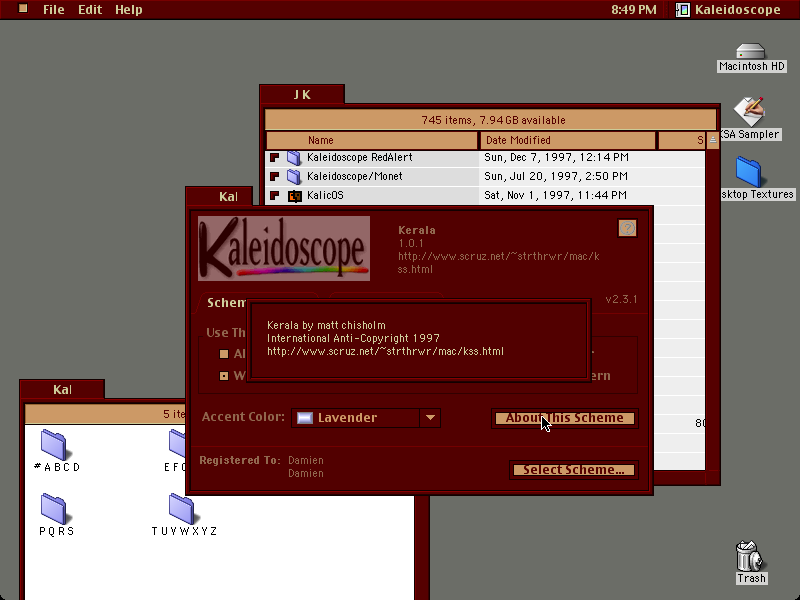The height and width of the screenshot is (600, 800).
Task: Toggle label flag for Kaleidoscope RedAlert row
Action: [x=274, y=158]
